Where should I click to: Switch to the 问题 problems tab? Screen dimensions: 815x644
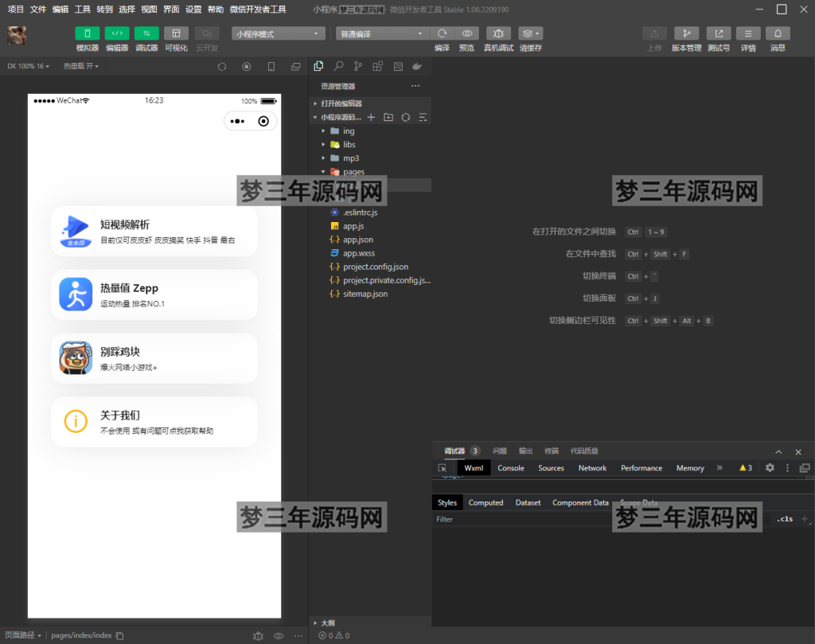tap(500, 451)
